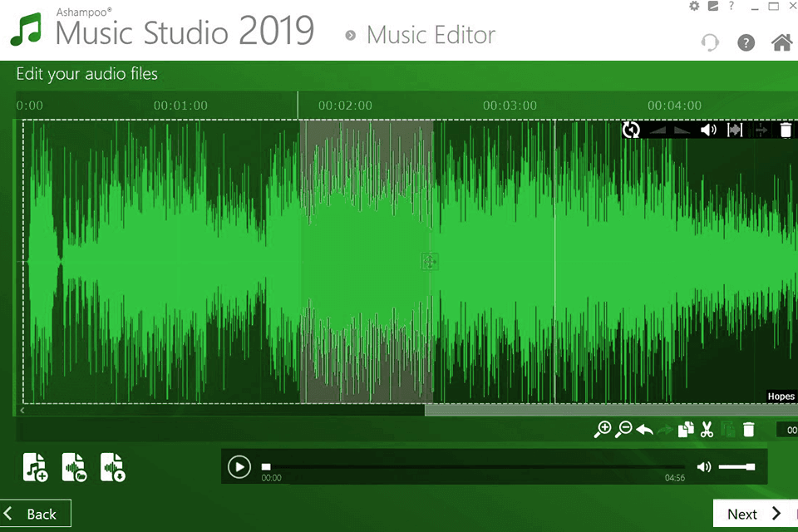Click the dimmed paste icon
Viewport: 798px width, 532px height.
pyautogui.click(x=728, y=430)
